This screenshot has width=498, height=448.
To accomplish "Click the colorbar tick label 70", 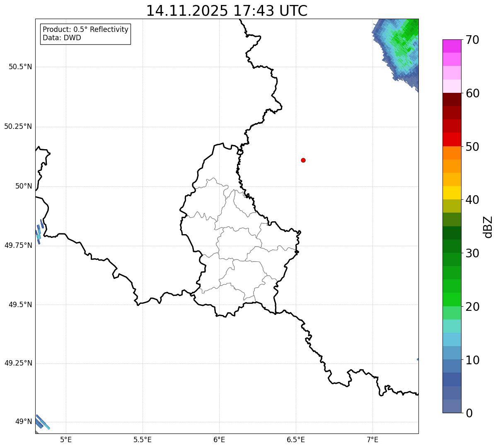I will pos(472,40).
